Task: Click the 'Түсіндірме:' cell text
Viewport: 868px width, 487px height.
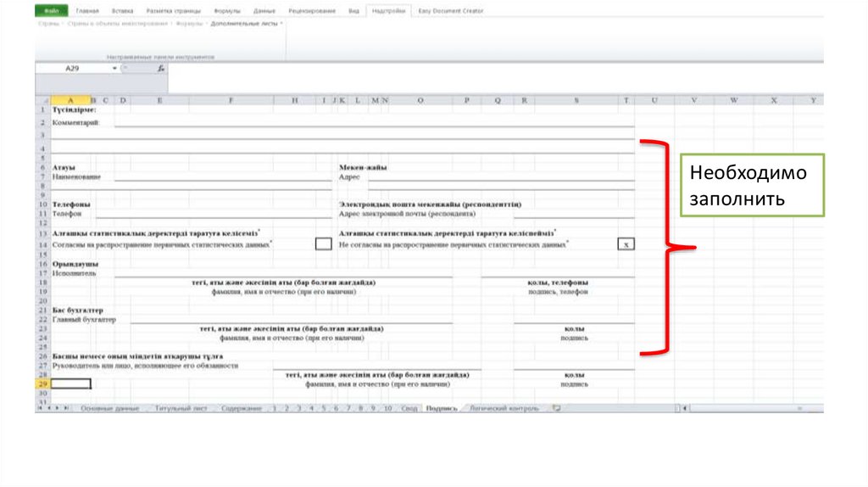Action: point(75,109)
